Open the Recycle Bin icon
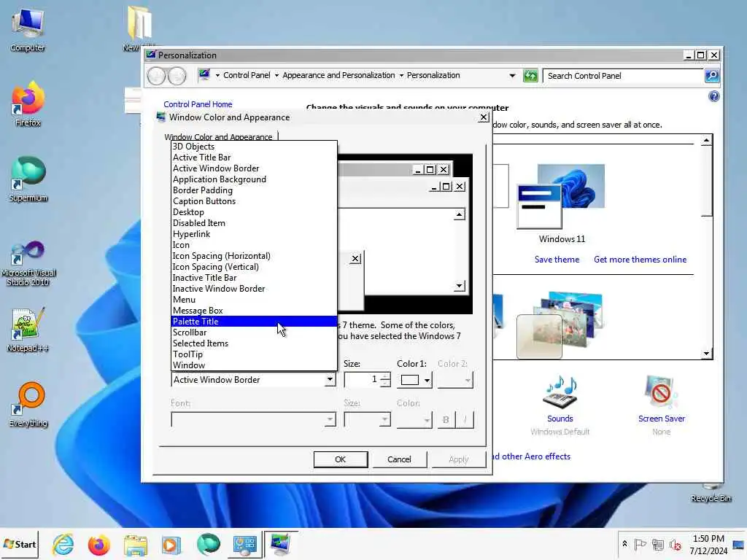747x560 pixels. coord(711,494)
